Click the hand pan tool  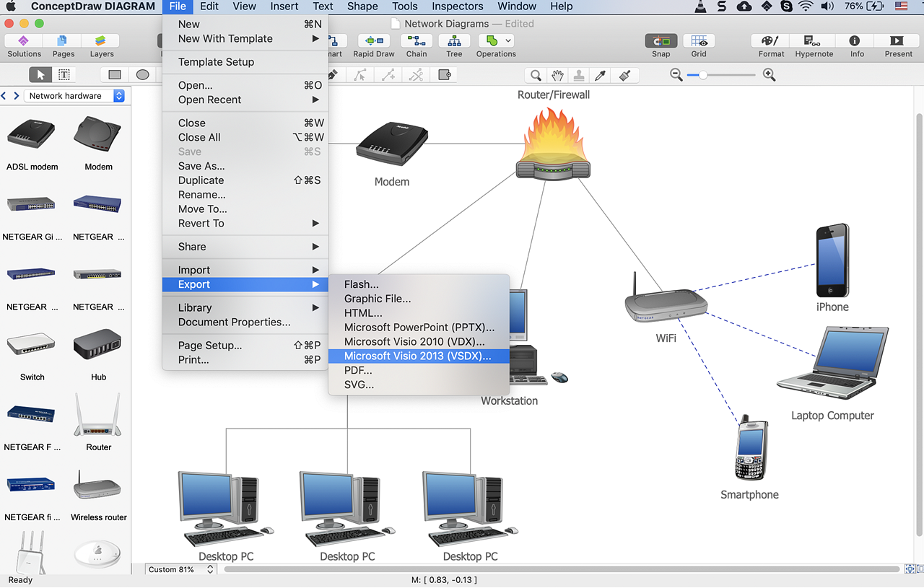pyautogui.click(x=557, y=75)
